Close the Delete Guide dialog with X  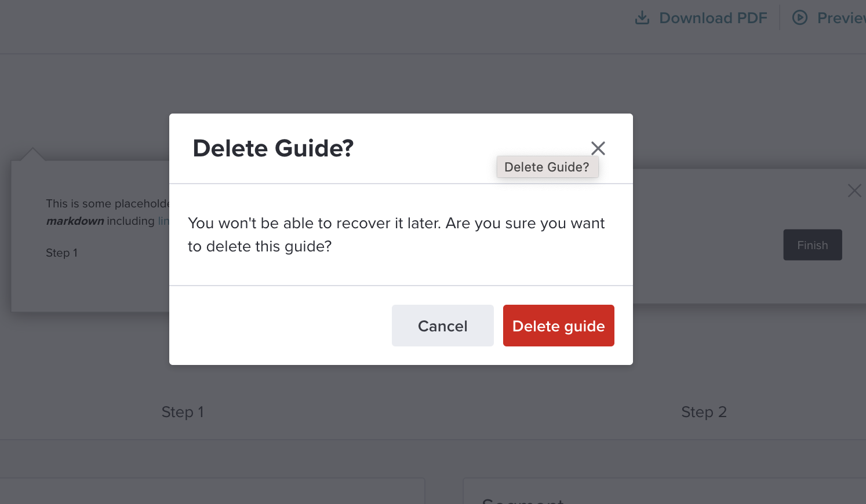pos(598,148)
